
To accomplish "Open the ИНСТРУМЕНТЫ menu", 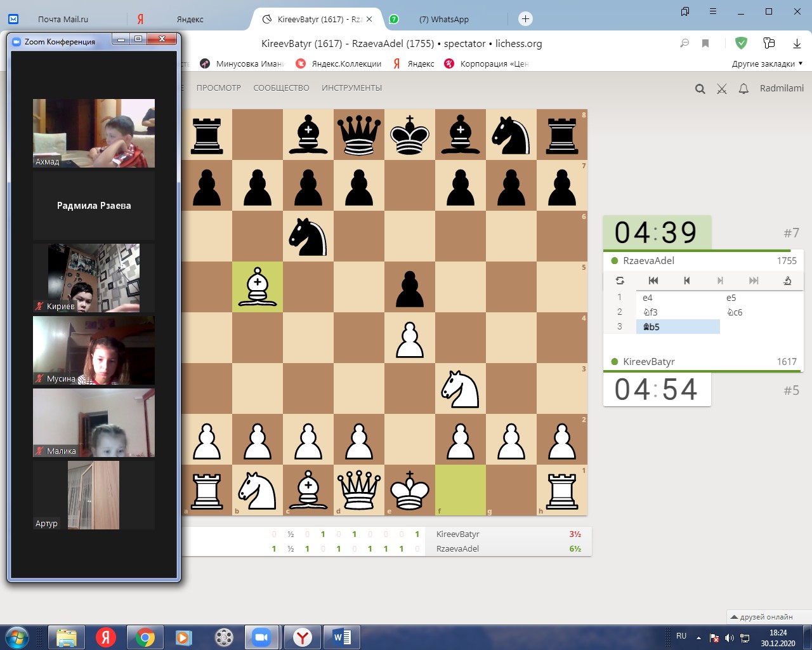I will tap(351, 88).
